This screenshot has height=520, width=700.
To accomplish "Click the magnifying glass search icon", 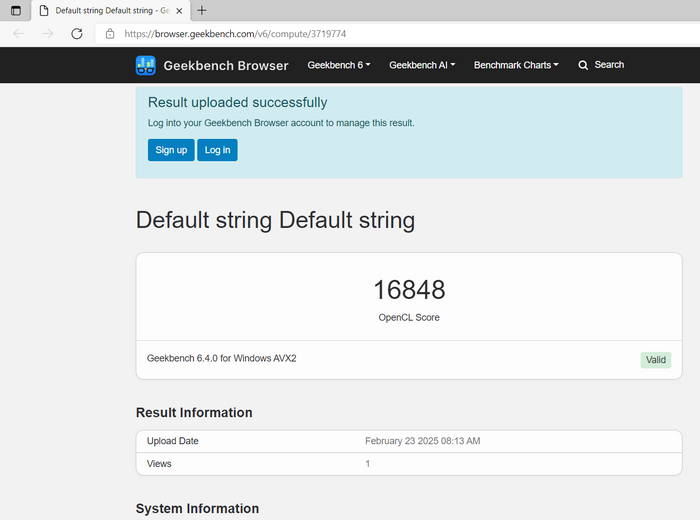I will (x=583, y=65).
